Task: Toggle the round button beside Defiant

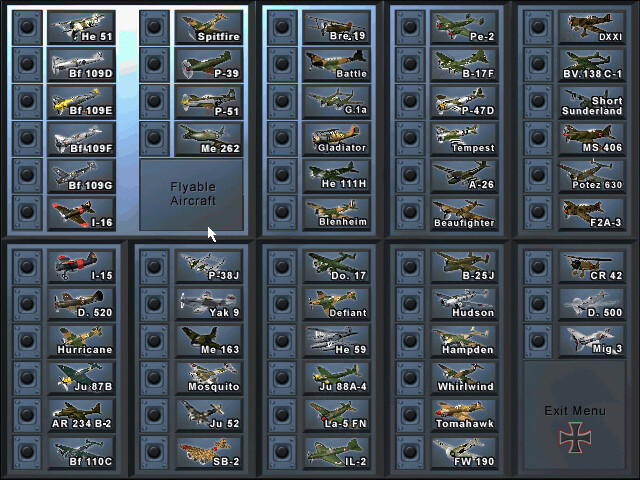Action: pyautogui.click(x=282, y=304)
